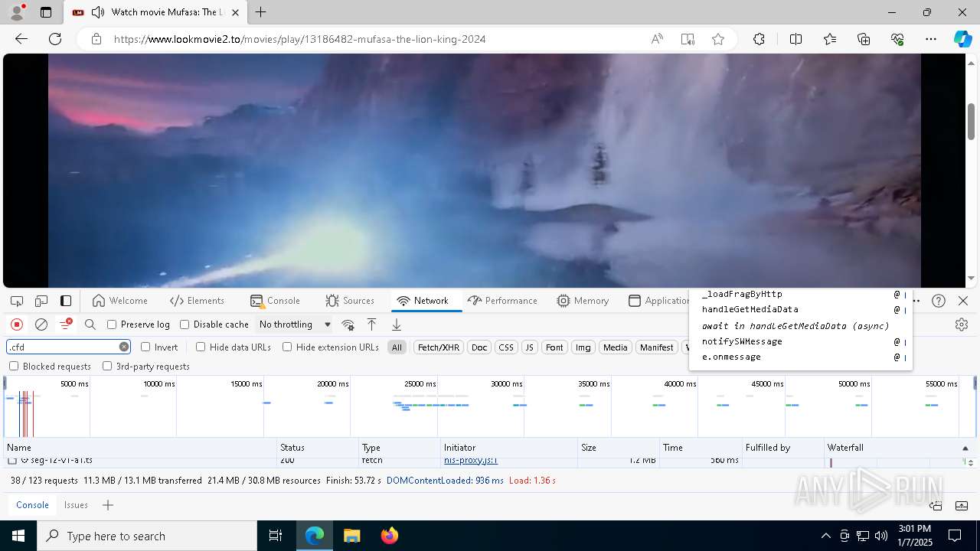
Task: Sort by Waterfall column arrow
Action: (965, 448)
